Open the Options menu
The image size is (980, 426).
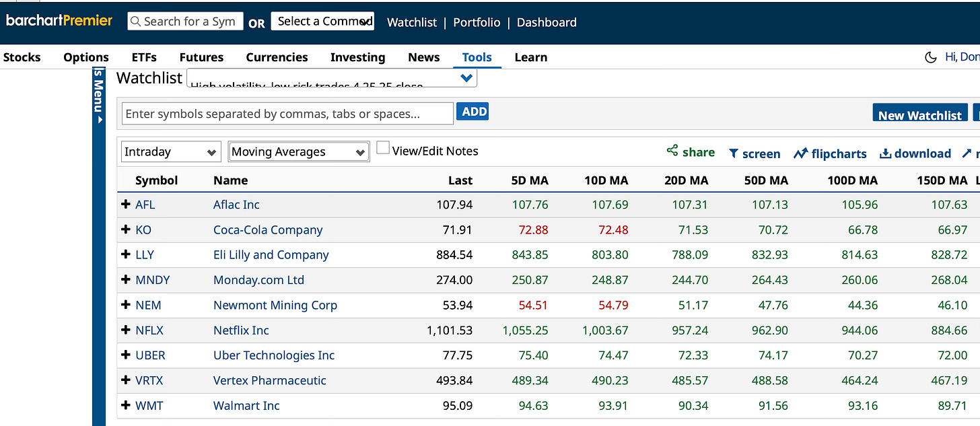[x=86, y=57]
